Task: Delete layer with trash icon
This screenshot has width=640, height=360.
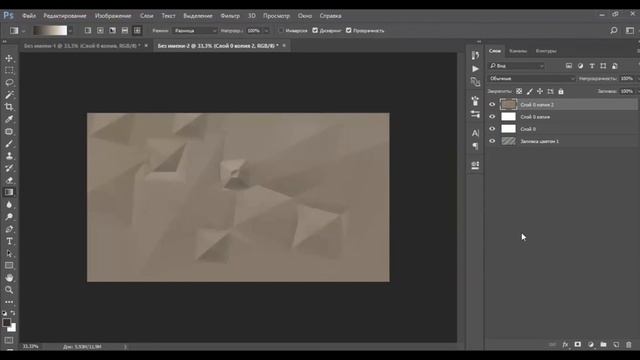Action: pos(629,345)
